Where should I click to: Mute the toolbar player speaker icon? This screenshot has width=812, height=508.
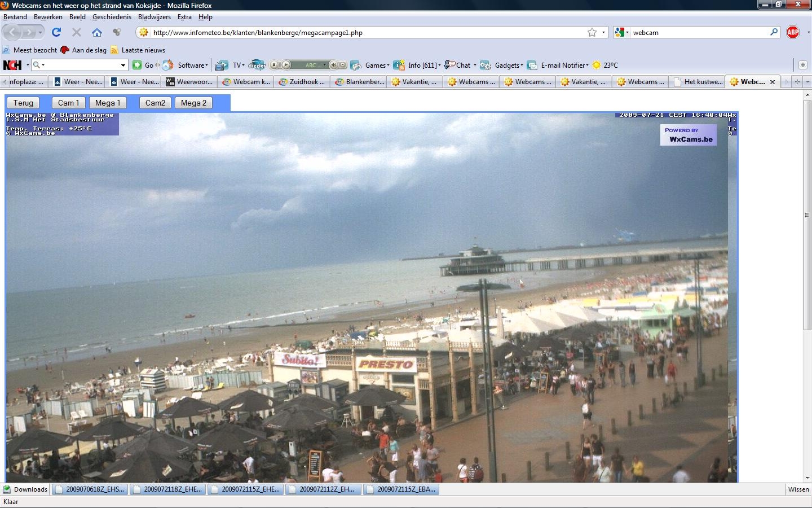(333, 65)
